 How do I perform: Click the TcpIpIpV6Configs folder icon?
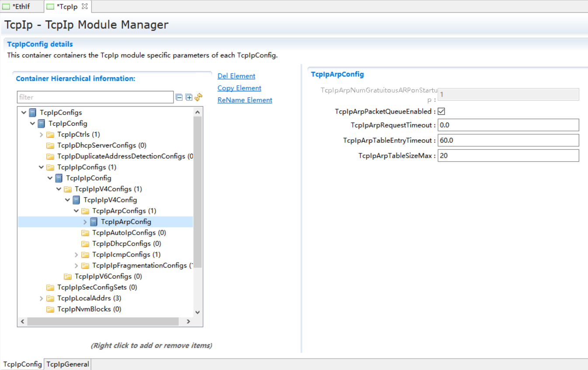(x=68, y=277)
